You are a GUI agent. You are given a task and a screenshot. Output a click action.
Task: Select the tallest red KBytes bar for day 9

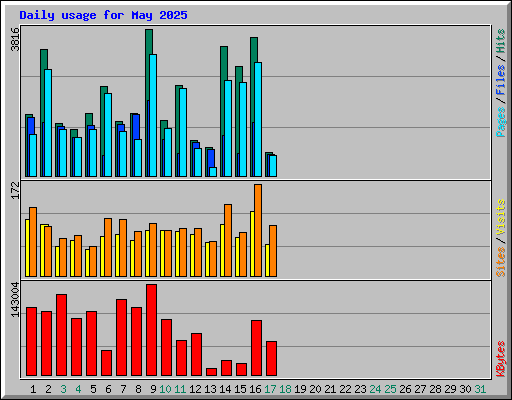tap(151, 330)
